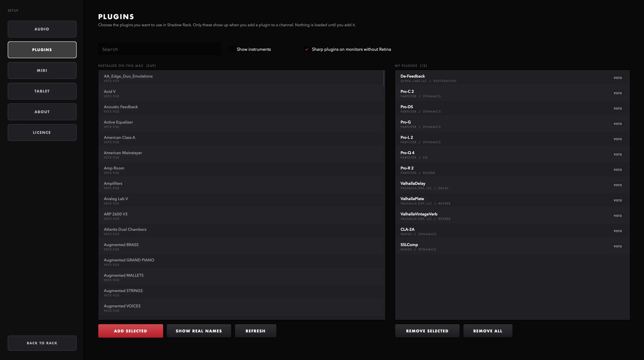Screen dimensions: 644x360
Task: Open the MIDI setup section
Action: pyautogui.click(x=42, y=70)
